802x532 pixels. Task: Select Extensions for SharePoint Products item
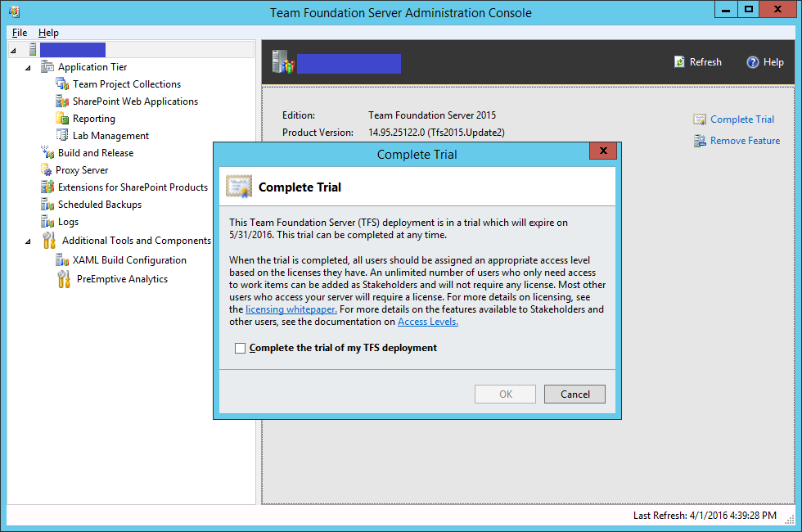coord(133,187)
